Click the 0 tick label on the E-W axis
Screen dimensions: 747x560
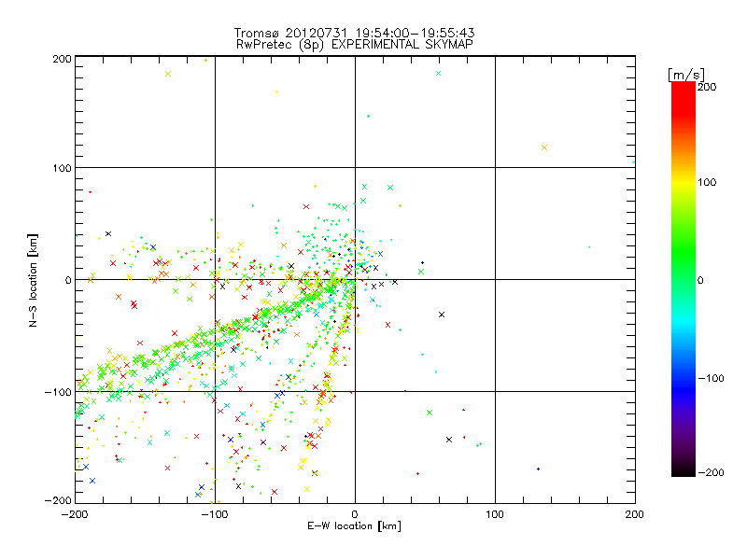point(355,514)
